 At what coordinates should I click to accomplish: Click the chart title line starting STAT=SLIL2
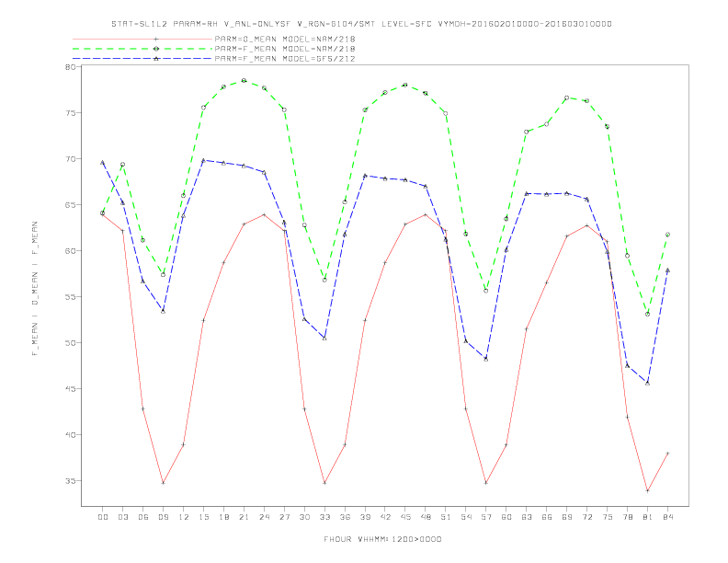pyautogui.click(x=361, y=24)
